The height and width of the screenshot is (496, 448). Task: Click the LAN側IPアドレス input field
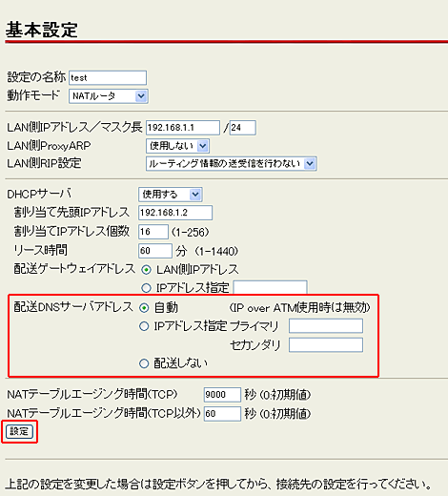click(x=183, y=128)
